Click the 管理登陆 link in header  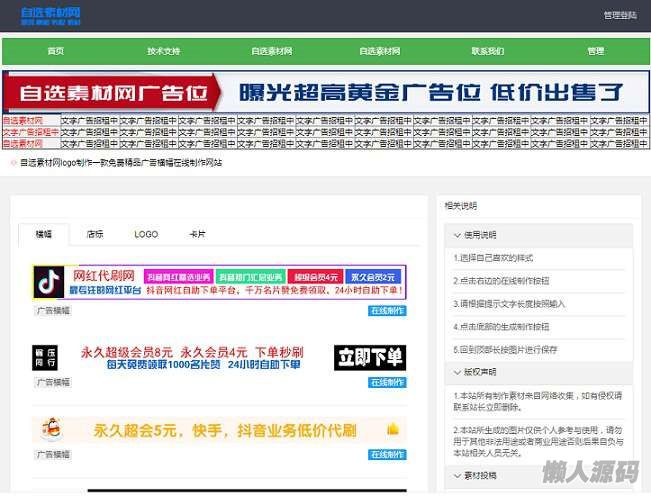coord(619,15)
